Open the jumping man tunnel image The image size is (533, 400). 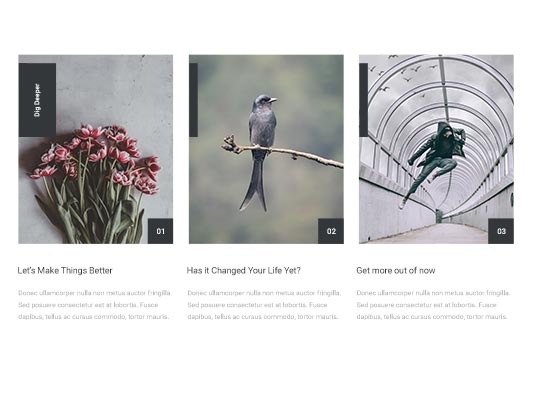point(436,149)
